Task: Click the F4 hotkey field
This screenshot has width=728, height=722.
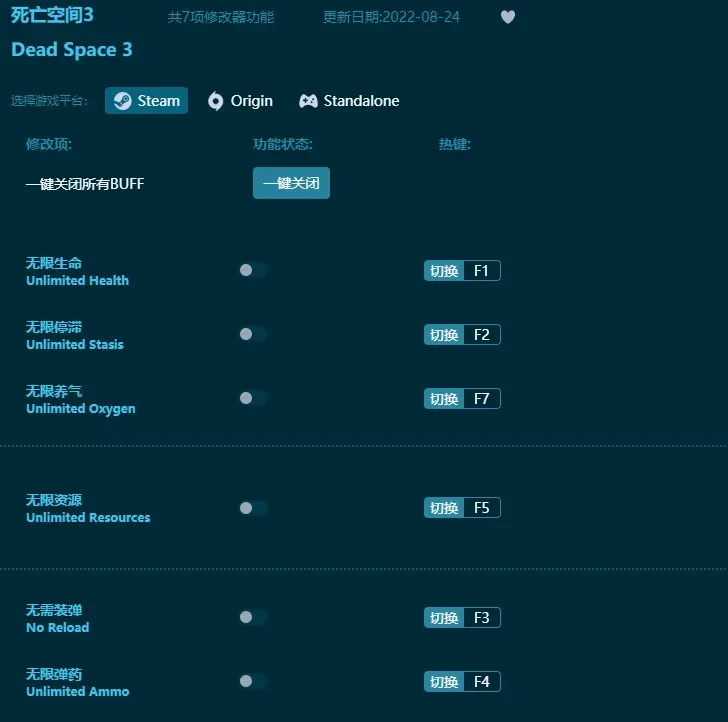Action: (482, 682)
